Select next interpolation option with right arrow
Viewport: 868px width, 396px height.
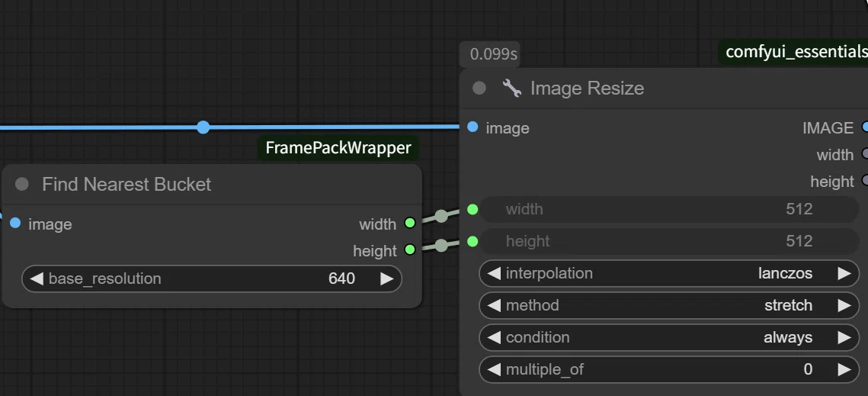[844, 273]
